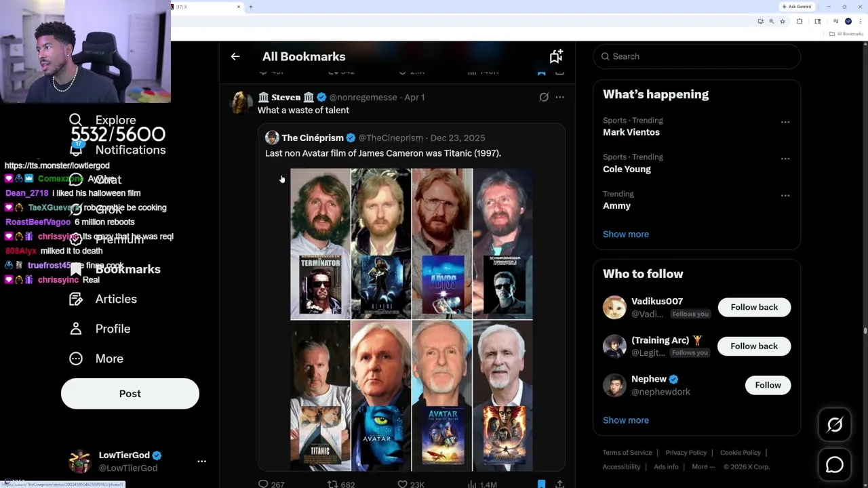Open the Chrome three-dot menu
Viewport: 868px width, 488px height.
pos(860,22)
